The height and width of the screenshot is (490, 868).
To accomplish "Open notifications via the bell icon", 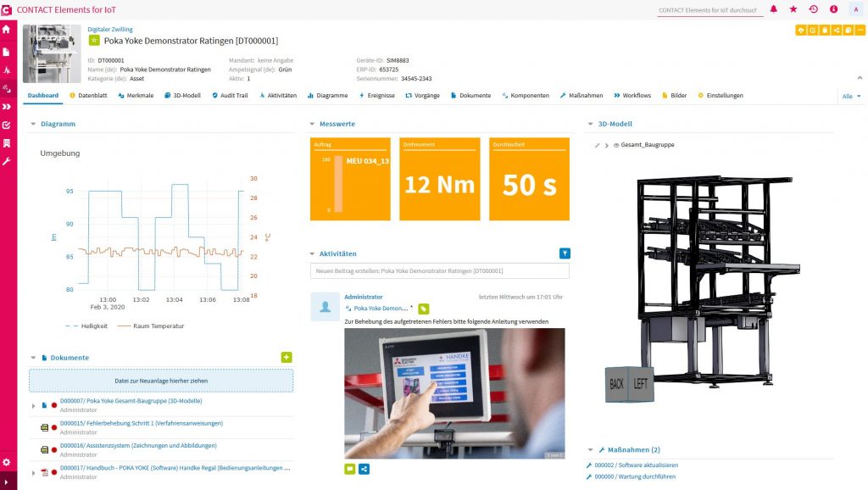I will pos(773,8).
